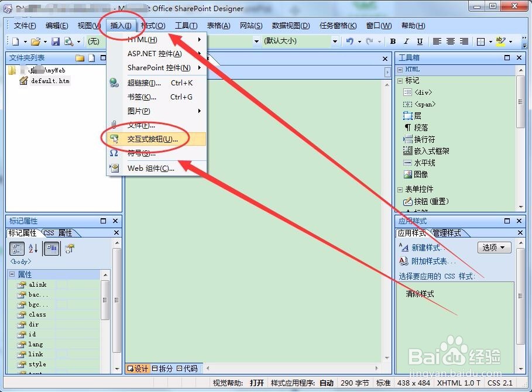
Task: Align text right
Action: pos(464,42)
